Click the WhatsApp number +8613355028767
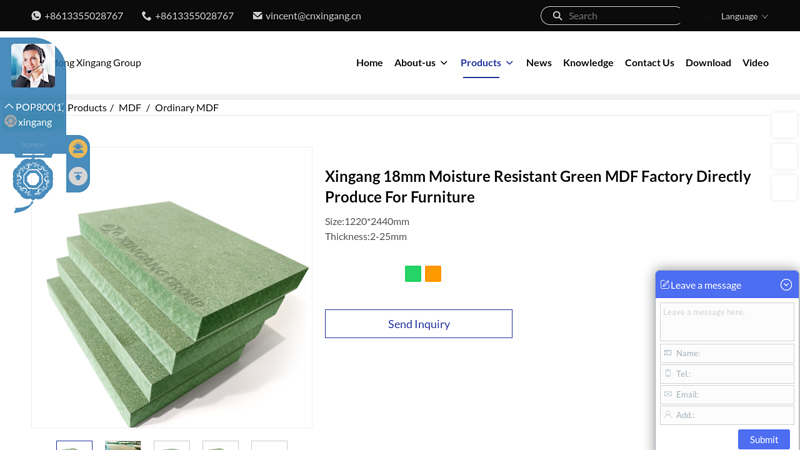Viewport: 800px width, 450px height. coord(84,16)
